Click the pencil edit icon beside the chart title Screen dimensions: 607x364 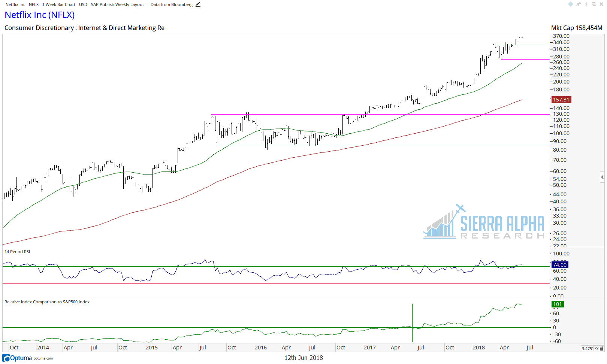click(x=198, y=4)
